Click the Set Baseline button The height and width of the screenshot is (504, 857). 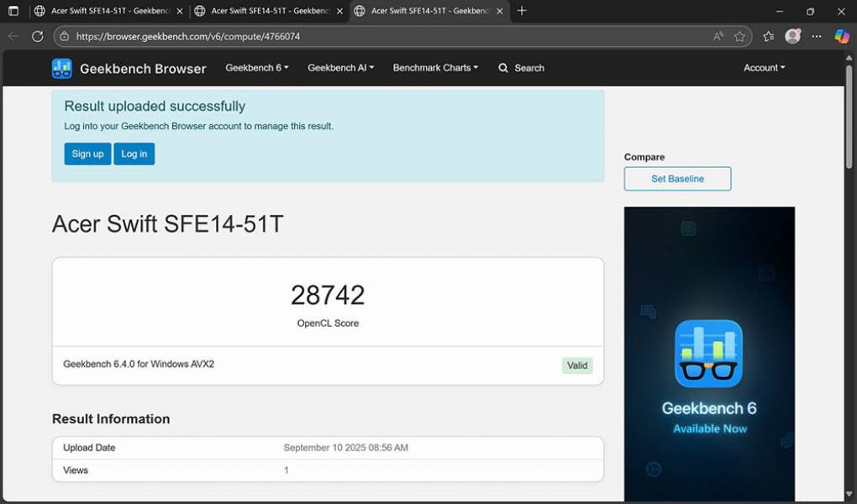pos(677,179)
